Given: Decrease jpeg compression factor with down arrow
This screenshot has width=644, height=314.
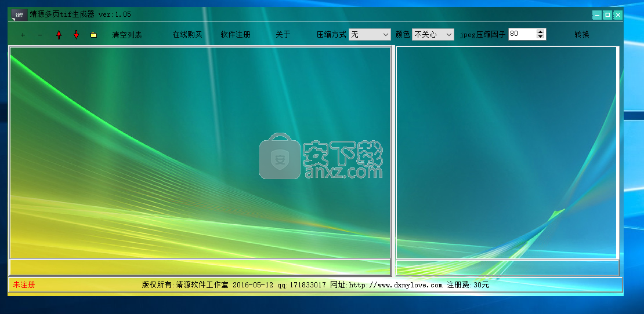Looking at the screenshot, I should [541, 37].
